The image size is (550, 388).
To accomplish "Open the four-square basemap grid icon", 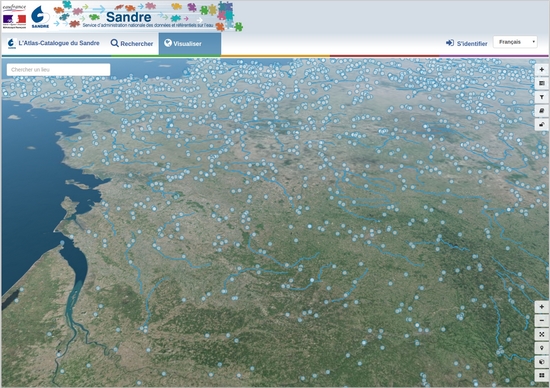I will [x=542, y=375].
